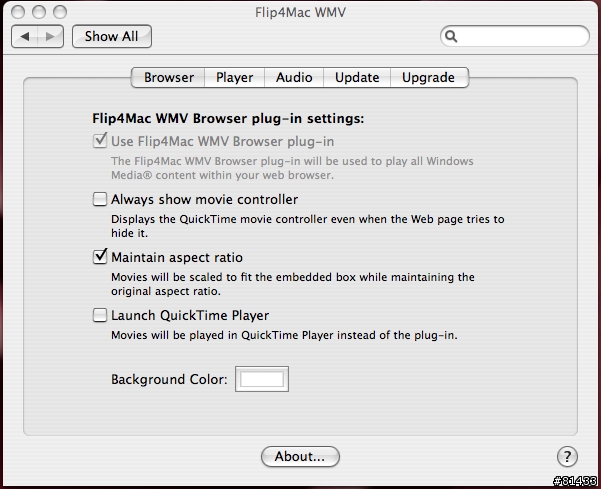Screen dimensions: 601x489
Task: Go forward with the right arrow button
Action: 51,37
